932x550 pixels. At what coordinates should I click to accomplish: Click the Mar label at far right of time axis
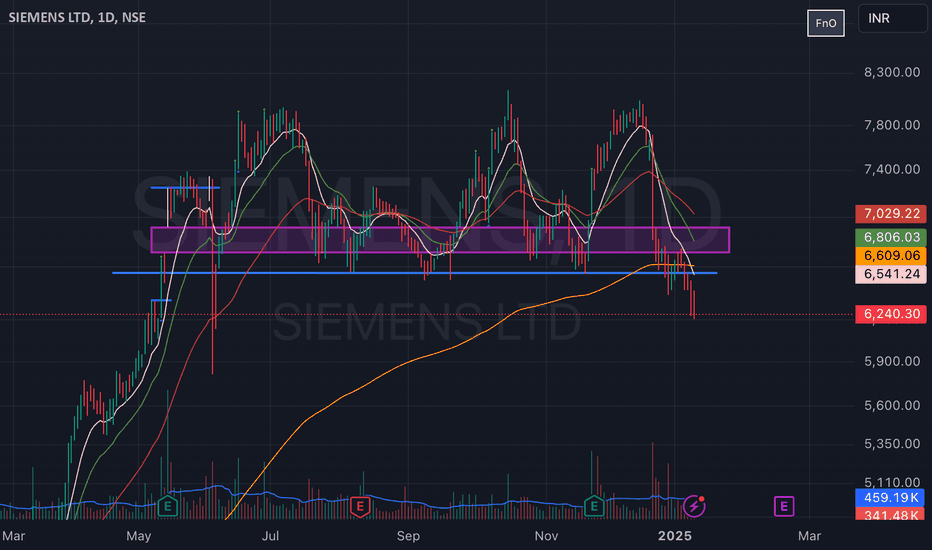pyautogui.click(x=810, y=536)
